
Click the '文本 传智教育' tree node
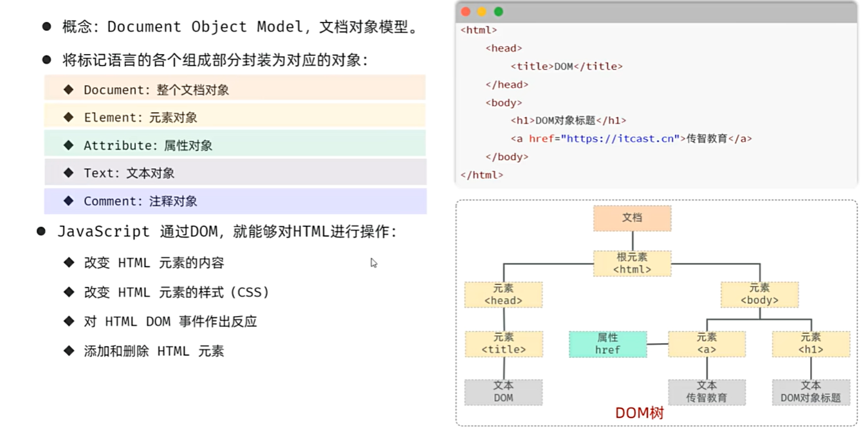pyautogui.click(x=706, y=392)
